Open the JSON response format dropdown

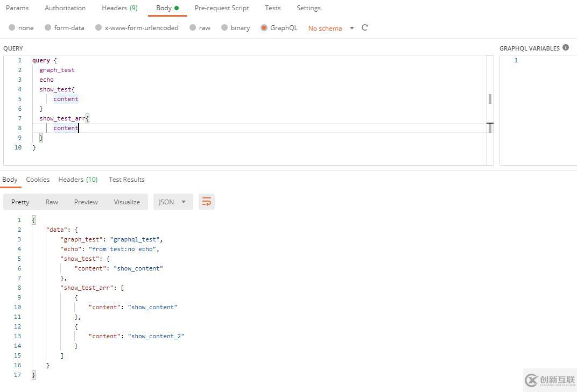173,202
